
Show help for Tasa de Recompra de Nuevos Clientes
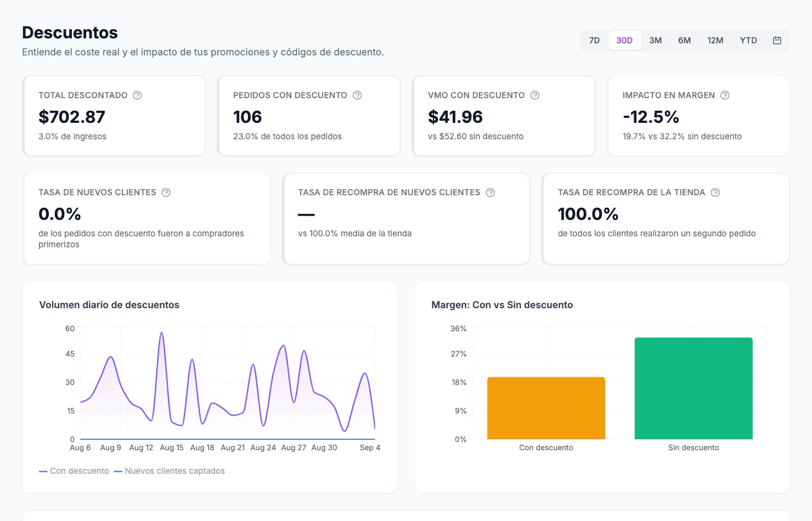click(490, 192)
